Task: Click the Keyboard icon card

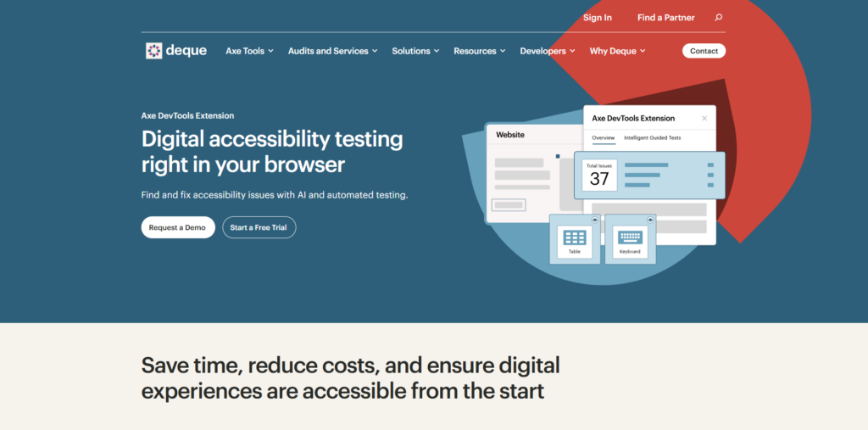Action: click(x=630, y=239)
